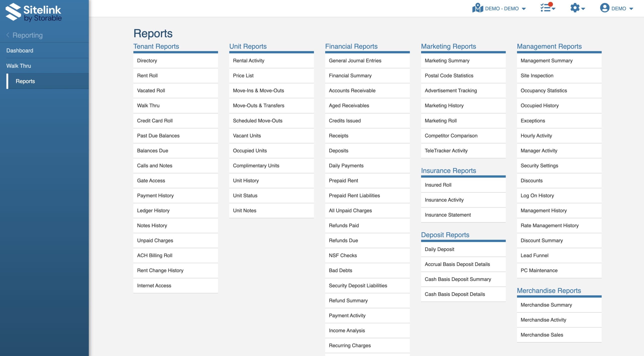The width and height of the screenshot is (644, 356).
Task: Expand the gear settings dropdown arrow
Action: pos(583,9)
